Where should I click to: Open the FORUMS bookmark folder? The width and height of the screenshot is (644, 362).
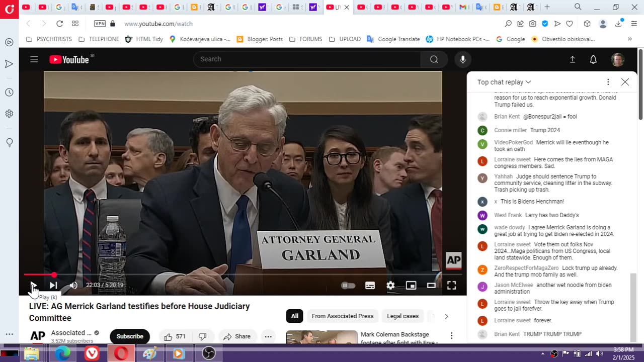(305, 39)
